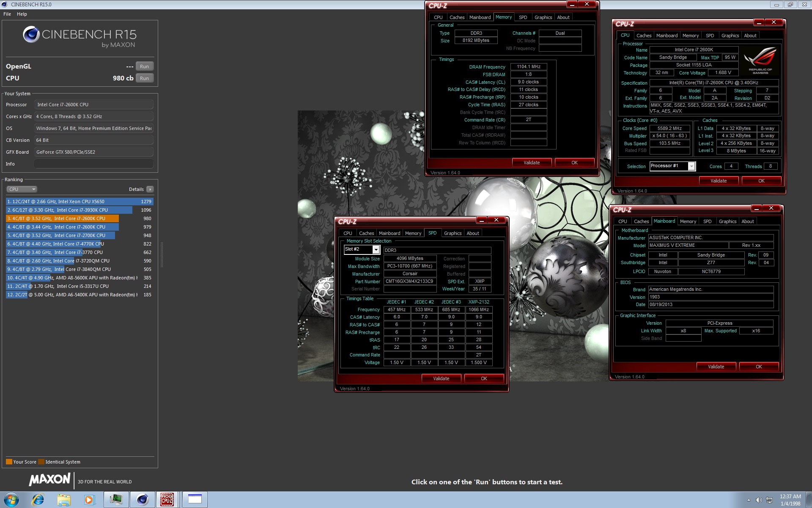Click OK in CPU-Z Memory window

coord(574,163)
